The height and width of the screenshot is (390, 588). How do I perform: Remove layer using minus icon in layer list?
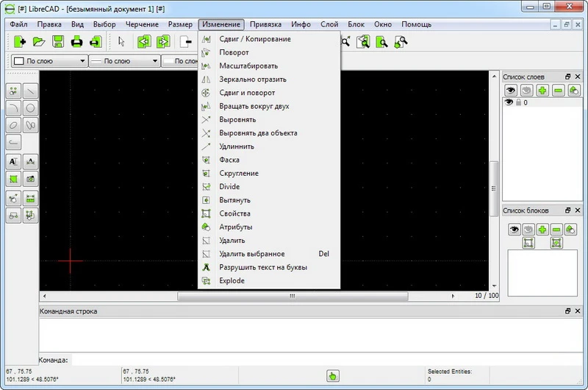coord(557,91)
